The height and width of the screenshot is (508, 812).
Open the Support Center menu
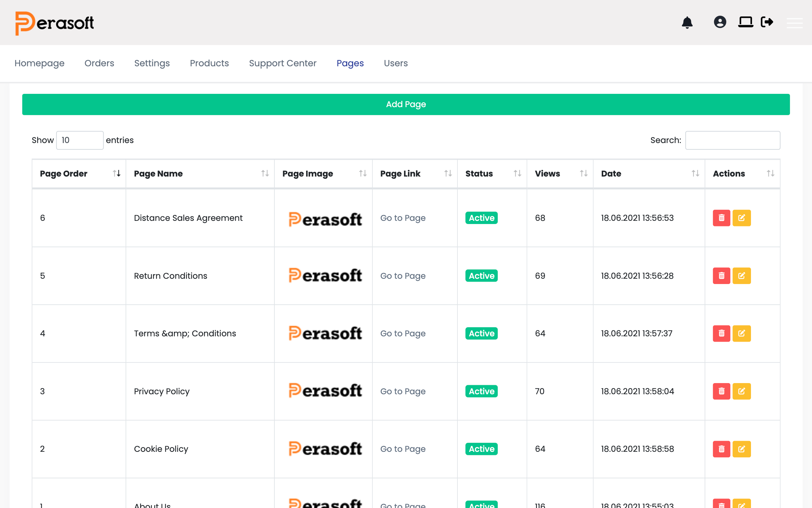click(283, 63)
